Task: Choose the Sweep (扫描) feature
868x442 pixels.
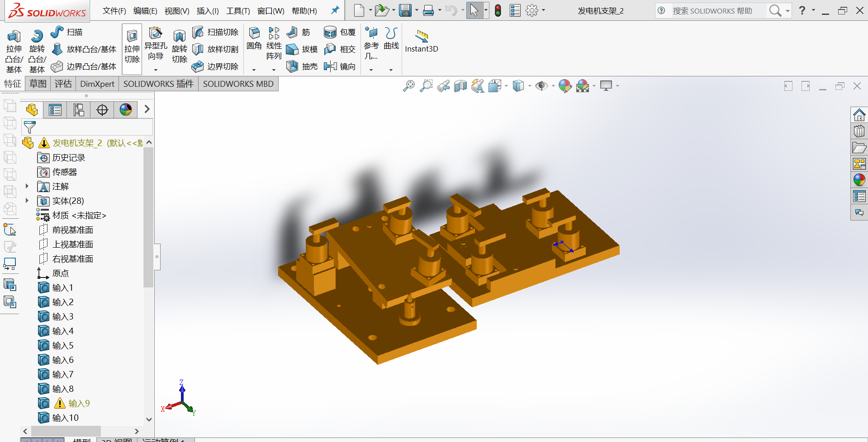Action: coord(66,32)
